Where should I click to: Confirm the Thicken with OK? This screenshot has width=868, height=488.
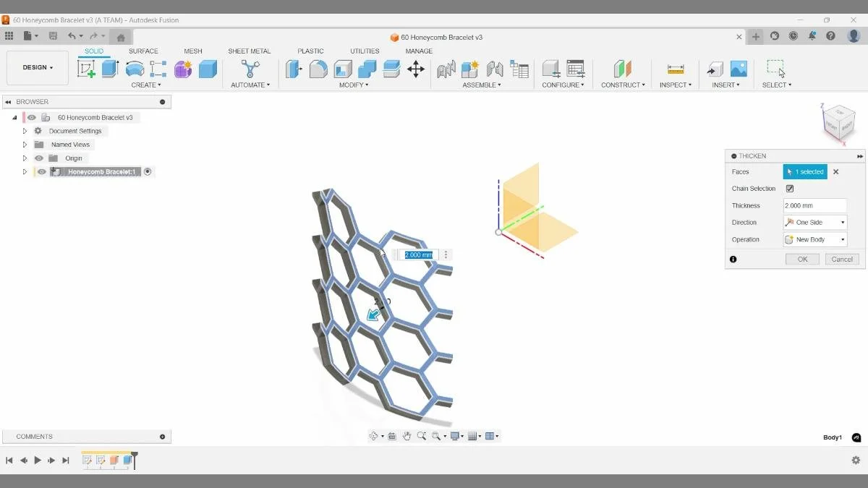801,259
